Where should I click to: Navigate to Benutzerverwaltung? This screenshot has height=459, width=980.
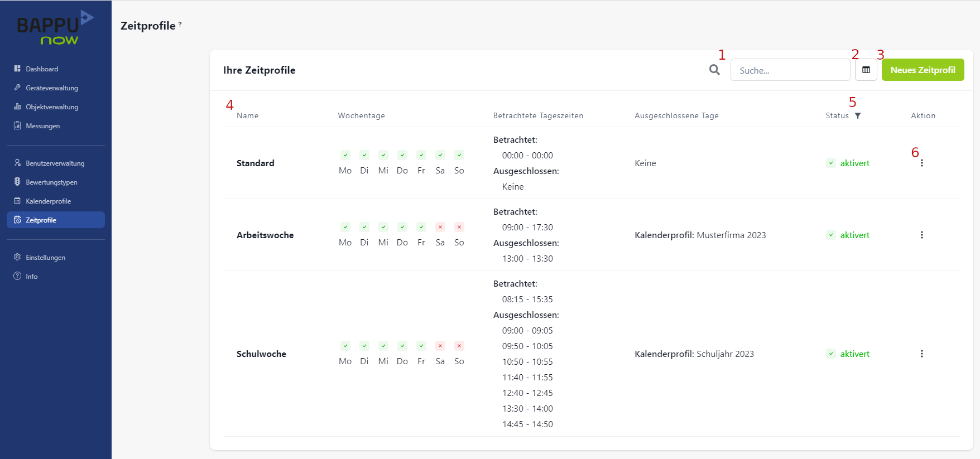(56, 163)
